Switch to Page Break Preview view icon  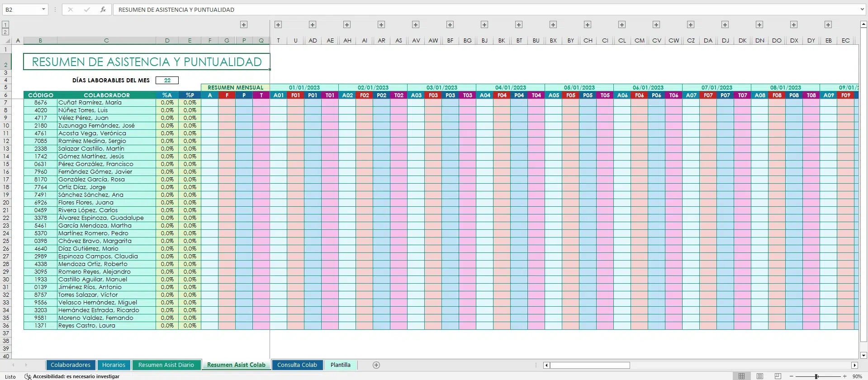point(778,376)
